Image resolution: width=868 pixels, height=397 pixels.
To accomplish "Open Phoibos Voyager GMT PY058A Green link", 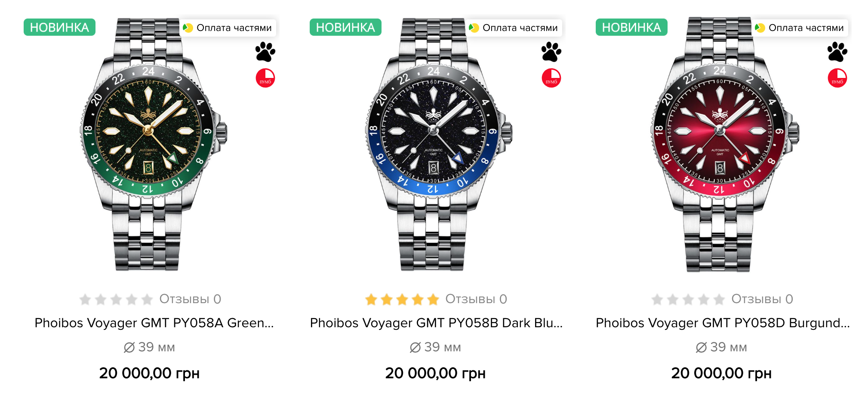I will [154, 323].
